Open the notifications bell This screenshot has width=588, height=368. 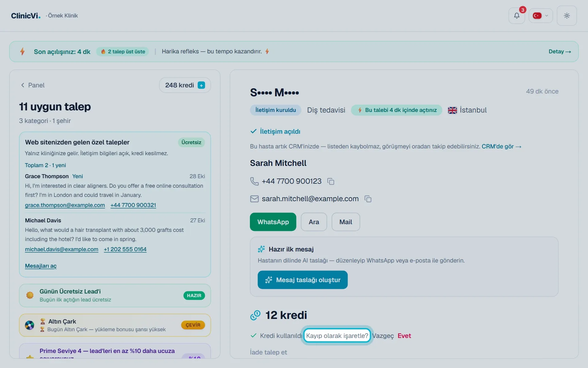[517, 16]
